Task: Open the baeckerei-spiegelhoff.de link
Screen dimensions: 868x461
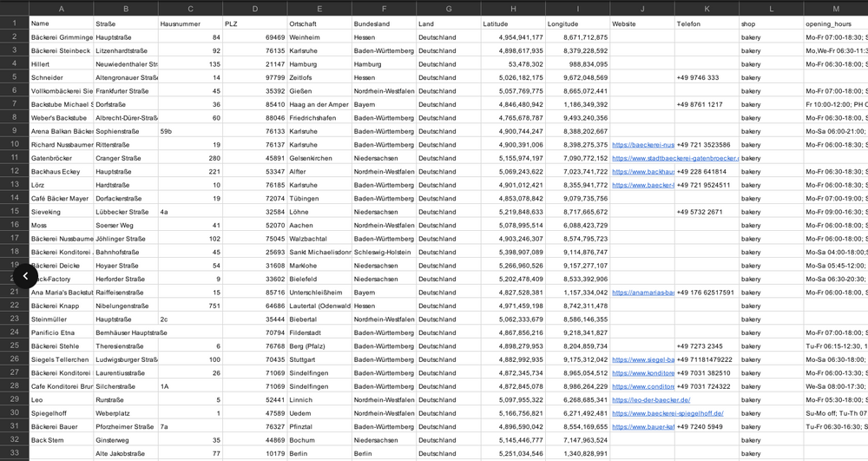Action: 667,413
